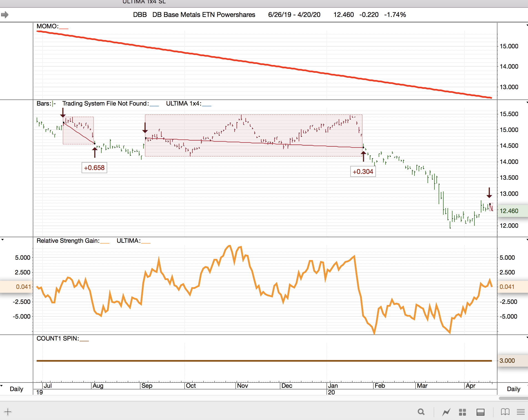
Task: Click the -0.220 price change value
Action: 369,15
